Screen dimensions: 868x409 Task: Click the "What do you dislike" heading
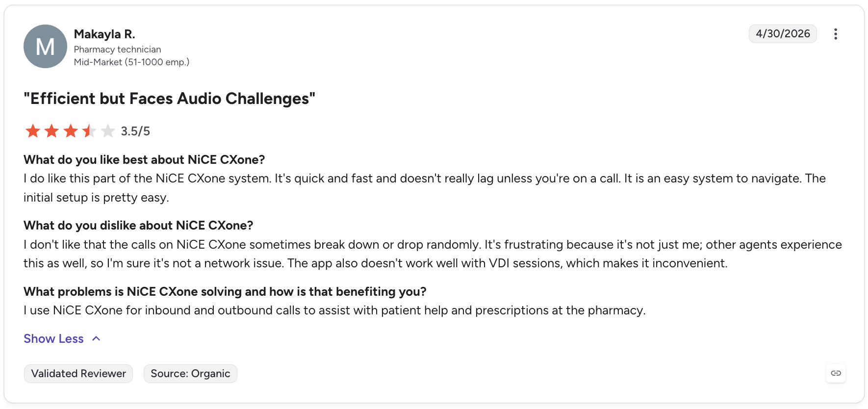(138, 226)
